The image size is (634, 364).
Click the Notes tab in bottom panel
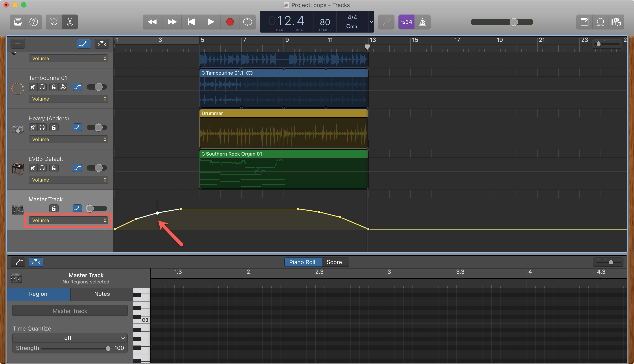[x=101, y=293]
